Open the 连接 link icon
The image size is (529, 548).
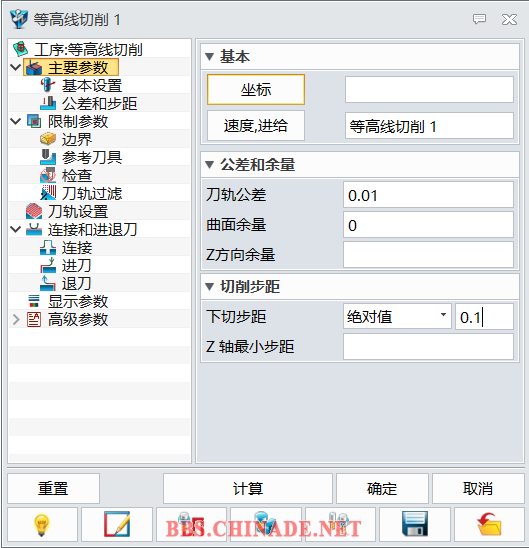click(48, 247)
